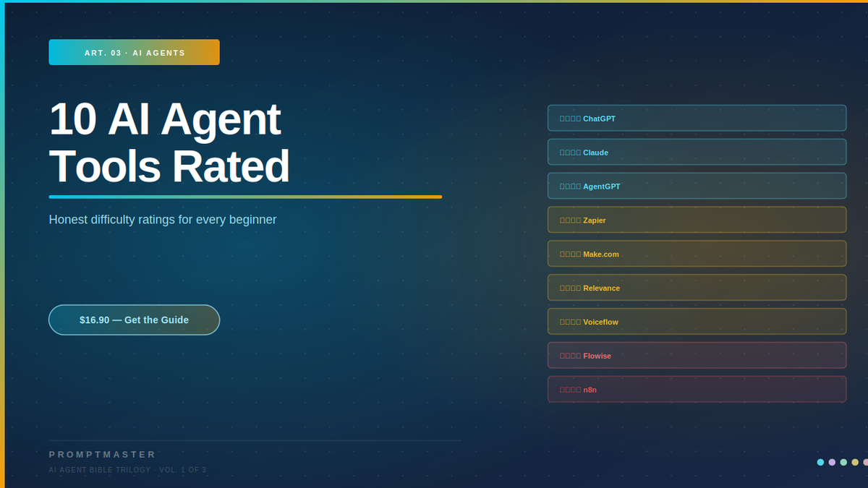Pick the Voiceflow tool row
The width and height of the screenshot is (868, 488).
click(697, 322)
